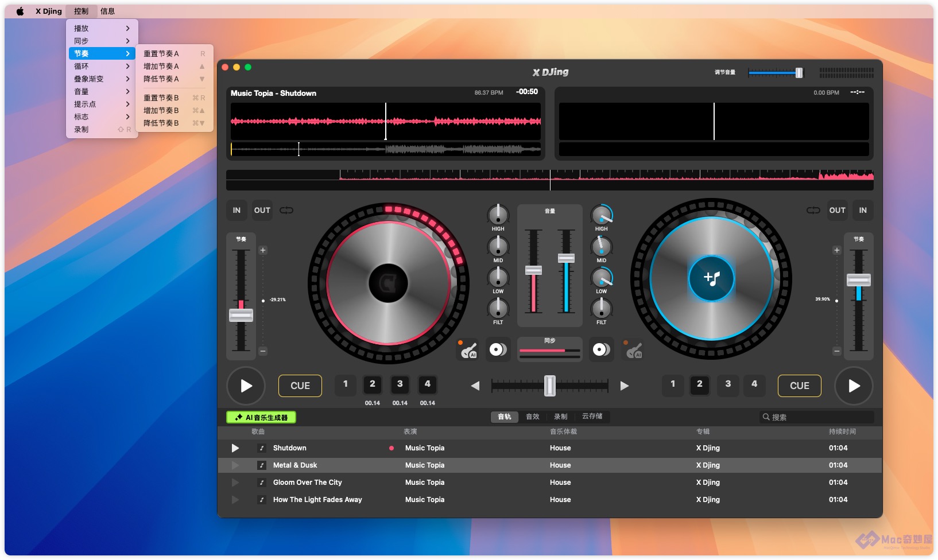
Task: Click left deck OUT loop button
Action: [x=262, y=211]
